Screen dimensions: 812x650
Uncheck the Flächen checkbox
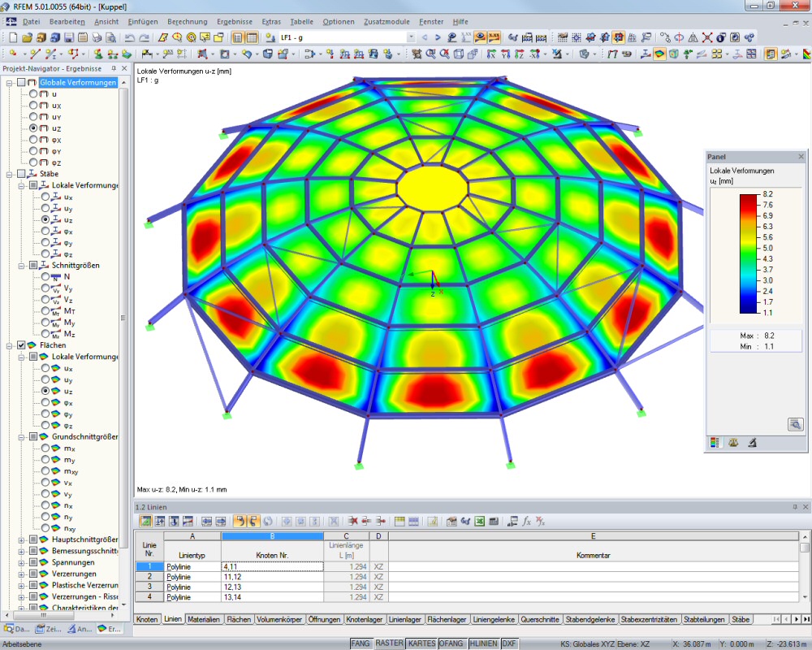[21, 344]
